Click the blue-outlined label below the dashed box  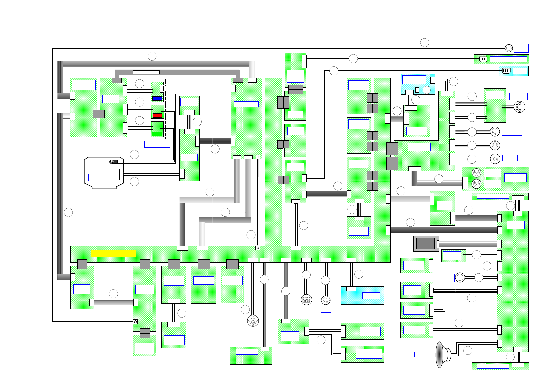(x=157, y=144)
